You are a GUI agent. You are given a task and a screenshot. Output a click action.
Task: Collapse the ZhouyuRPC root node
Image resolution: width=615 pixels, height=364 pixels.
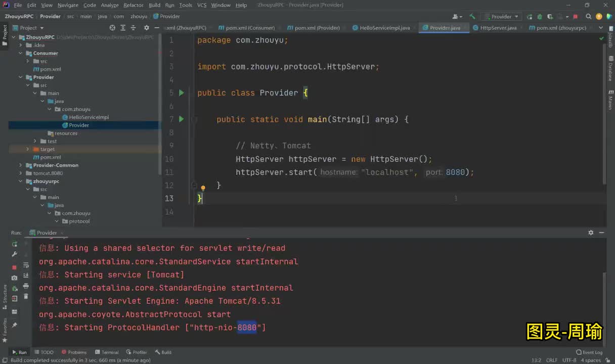pos(15,37)
